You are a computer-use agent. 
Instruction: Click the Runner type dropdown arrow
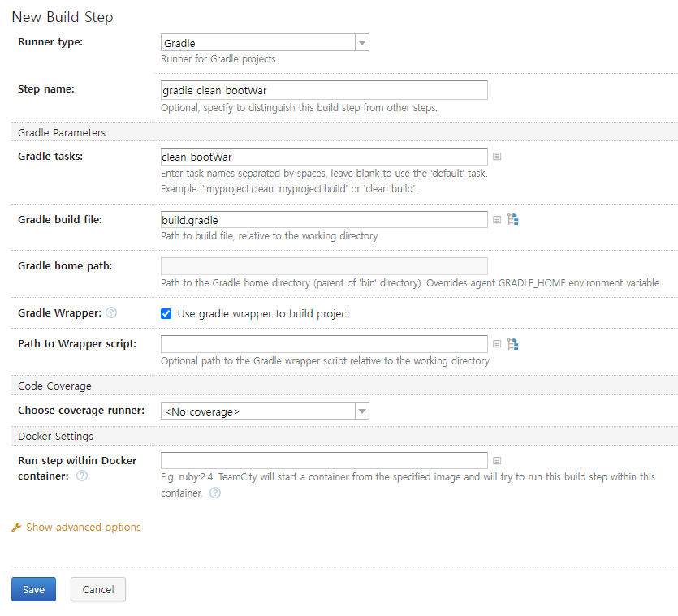(x=362, y=42)
